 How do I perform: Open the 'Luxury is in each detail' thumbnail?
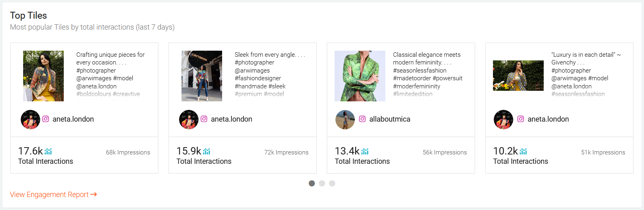(518, 76)
